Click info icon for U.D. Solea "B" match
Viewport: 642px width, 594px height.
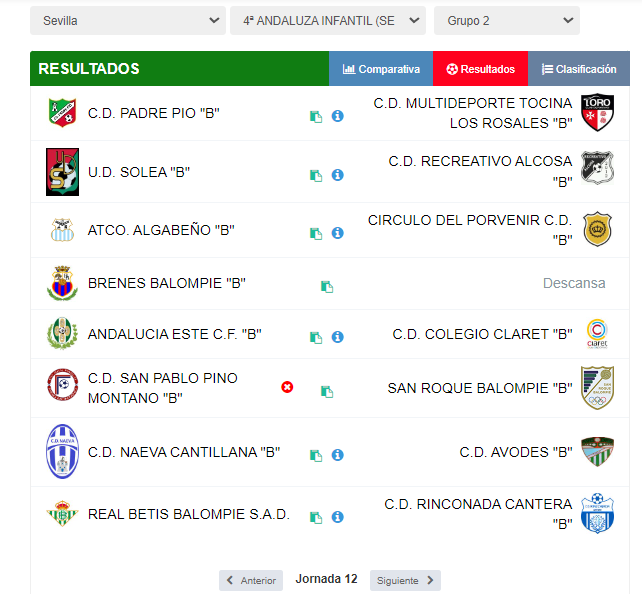click(337, 175)
